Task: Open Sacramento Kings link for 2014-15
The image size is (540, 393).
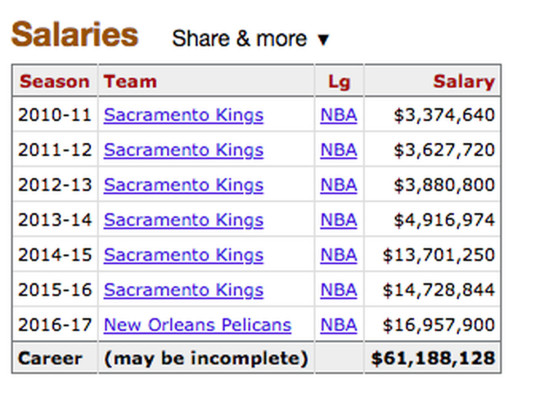Action: click(184, 255)
